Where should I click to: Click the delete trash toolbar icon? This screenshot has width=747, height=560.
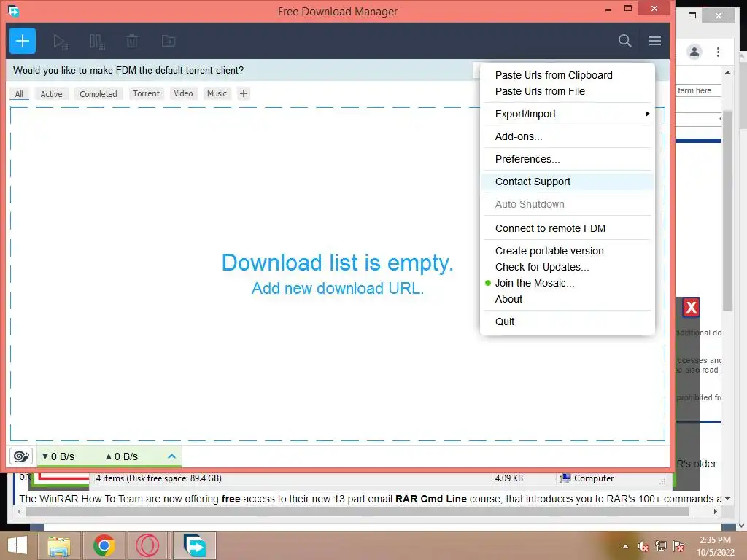point(132,42)
